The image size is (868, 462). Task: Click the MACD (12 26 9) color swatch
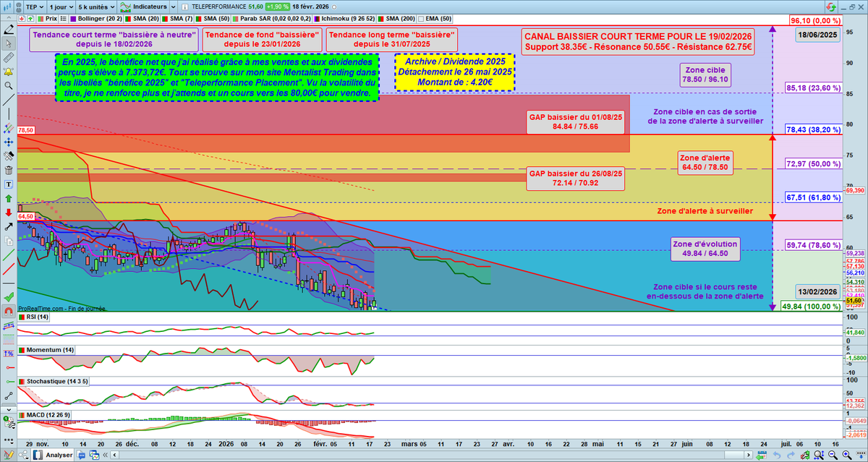[x=22, y=415]
